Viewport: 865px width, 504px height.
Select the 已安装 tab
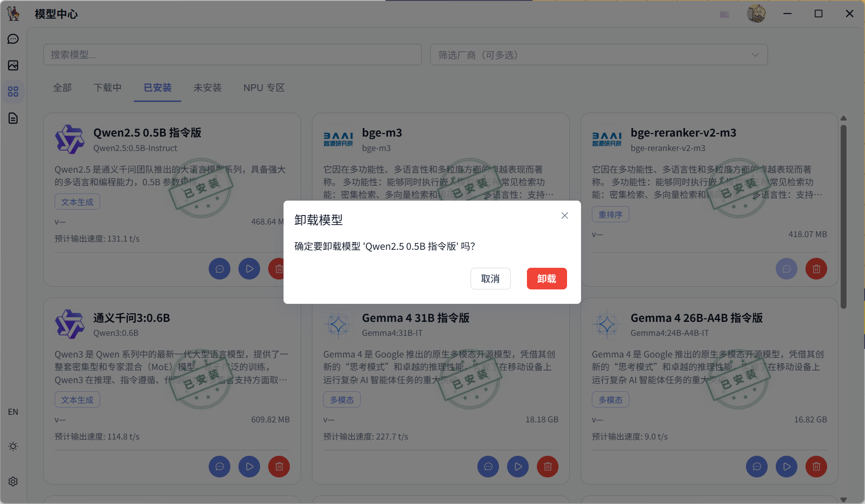pyautogui.click(x=157, y=87)
